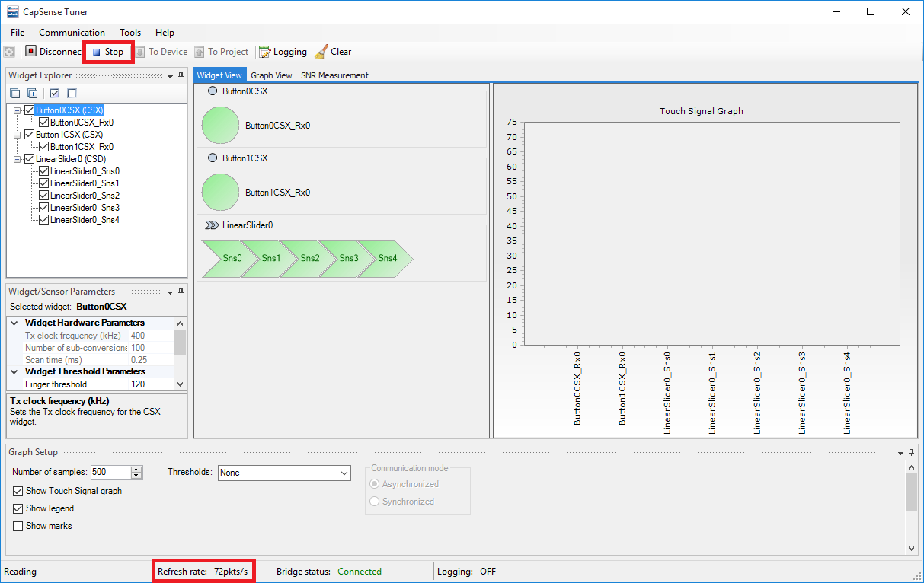
Task: Uncheck Button0CSX (CSX) checkbox in tree
Action: click(x=30, y=110)
